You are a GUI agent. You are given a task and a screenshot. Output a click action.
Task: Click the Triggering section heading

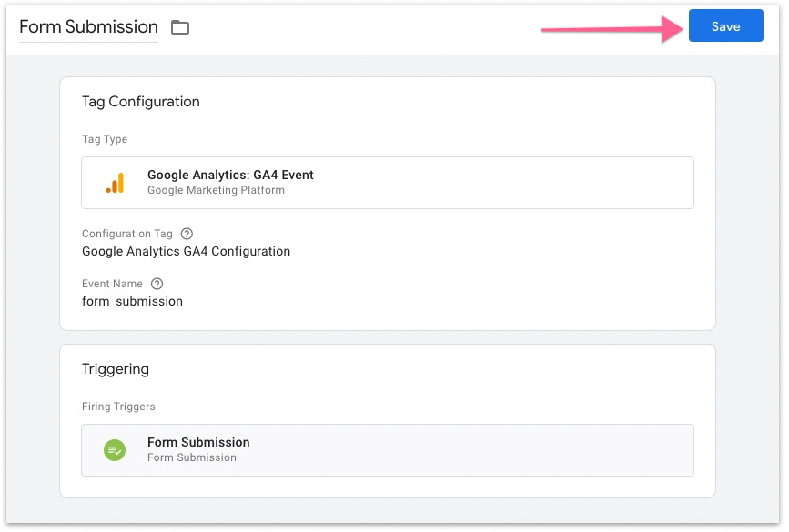point(116,369)
